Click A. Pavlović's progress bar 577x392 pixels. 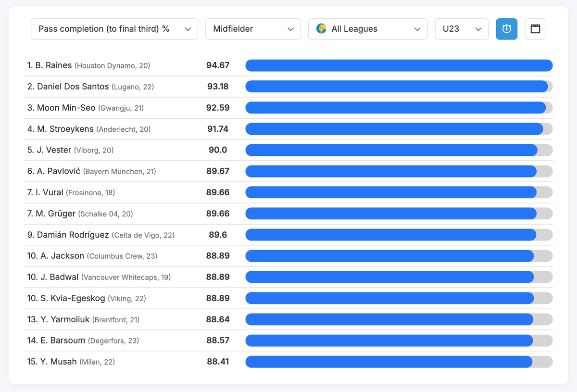pyautogui.click(x=399, y=171)
